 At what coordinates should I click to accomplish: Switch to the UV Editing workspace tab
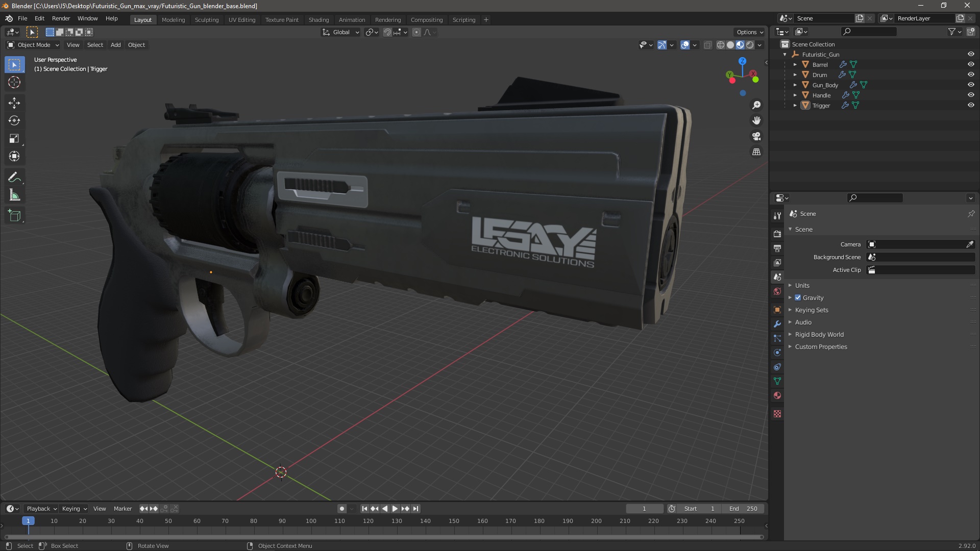tap(242, 20)
